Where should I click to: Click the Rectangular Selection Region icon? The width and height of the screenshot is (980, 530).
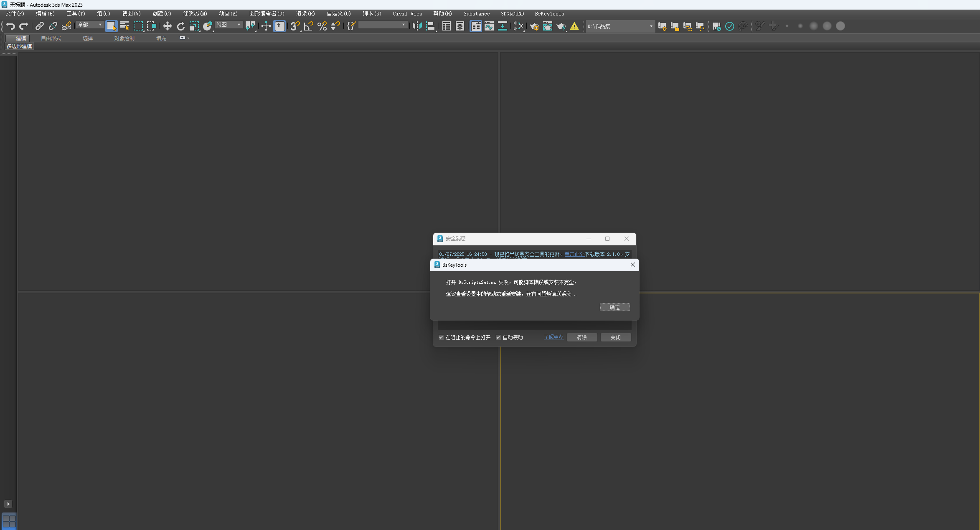pos(138,26)
